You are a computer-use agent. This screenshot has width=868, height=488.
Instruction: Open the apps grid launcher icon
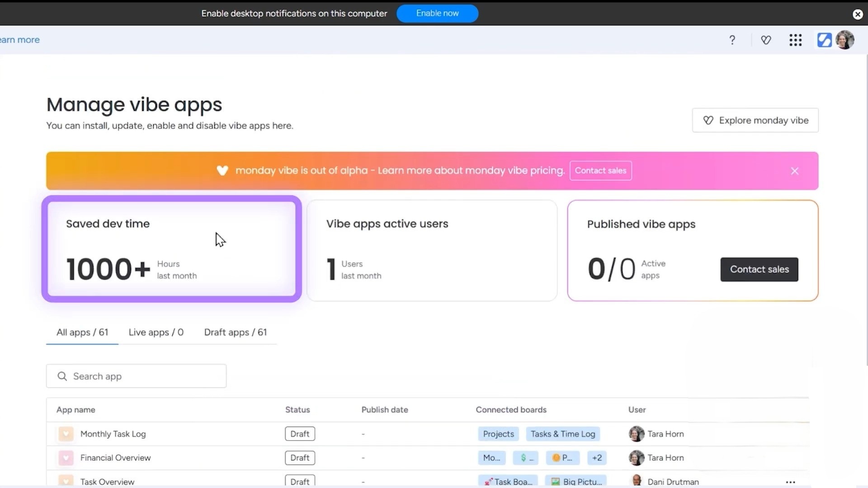(x=795, y=40)
